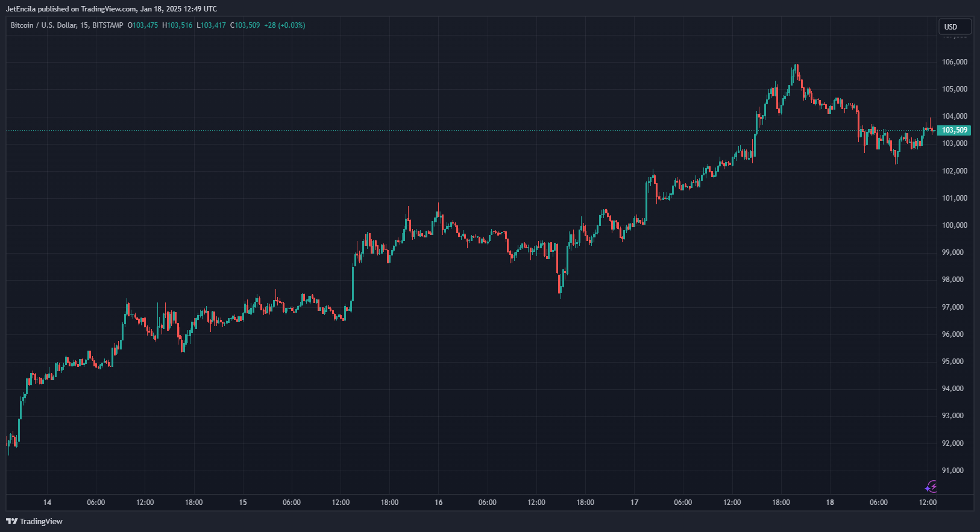Select date 15 on the time axis
The width and height of the screenshot is (980, 532).
243,502
